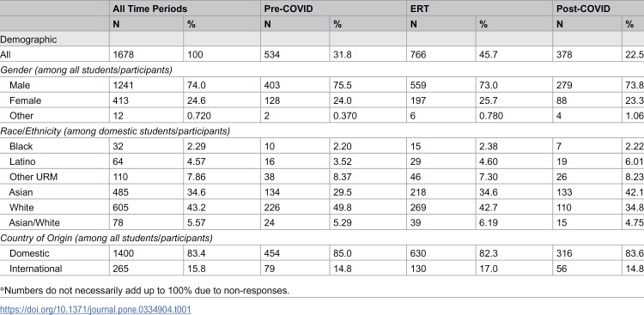Click the International row label

click(36, 269)
